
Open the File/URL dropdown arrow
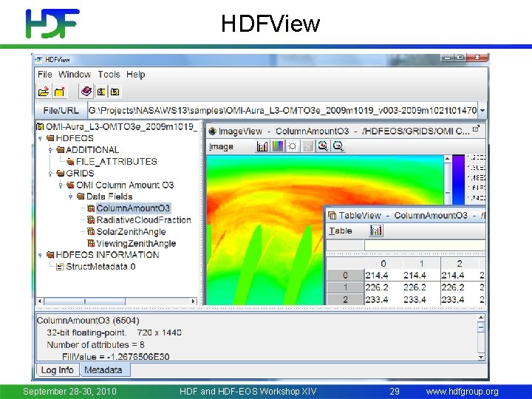pos(482,110)
